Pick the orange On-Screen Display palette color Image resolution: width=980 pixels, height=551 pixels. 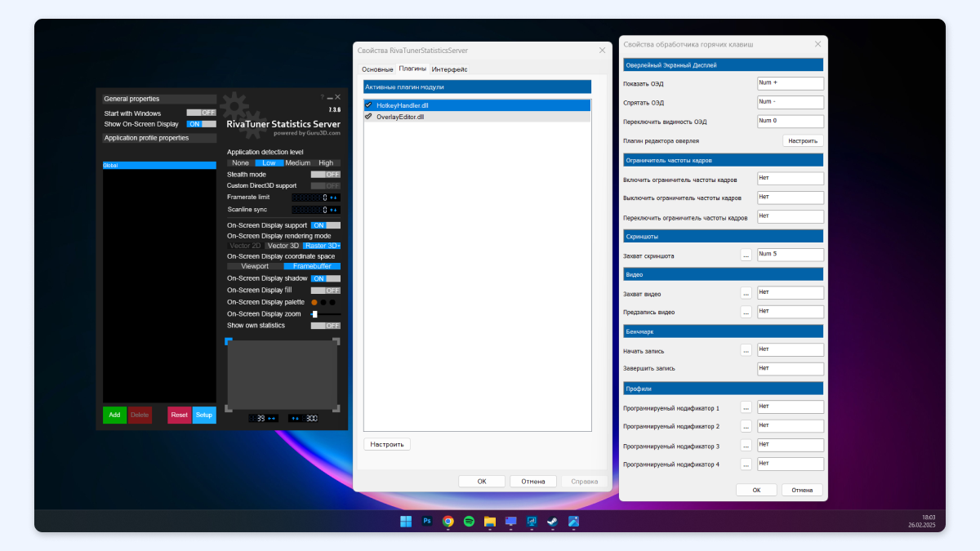314,302
